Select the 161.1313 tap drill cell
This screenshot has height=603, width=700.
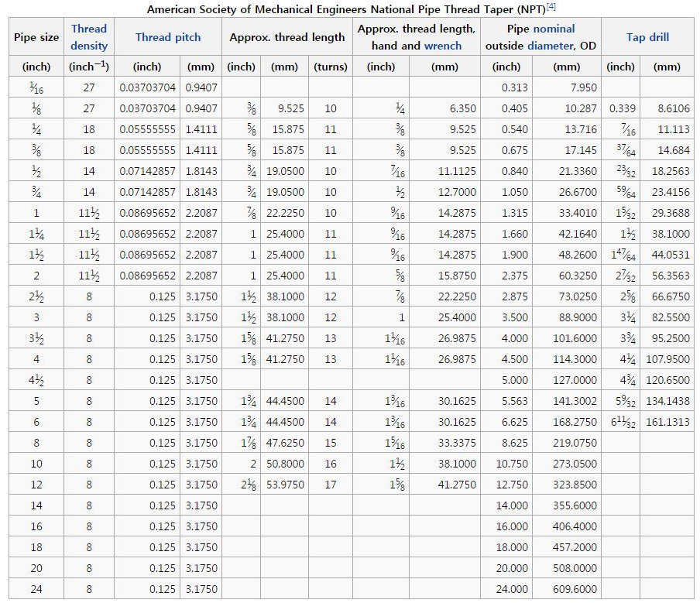click(667, 422)
